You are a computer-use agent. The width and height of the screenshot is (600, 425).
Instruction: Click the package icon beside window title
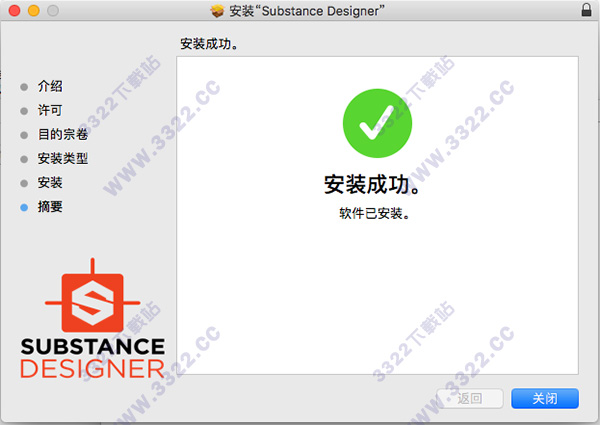pyautogui.click(x=217, y=11)
